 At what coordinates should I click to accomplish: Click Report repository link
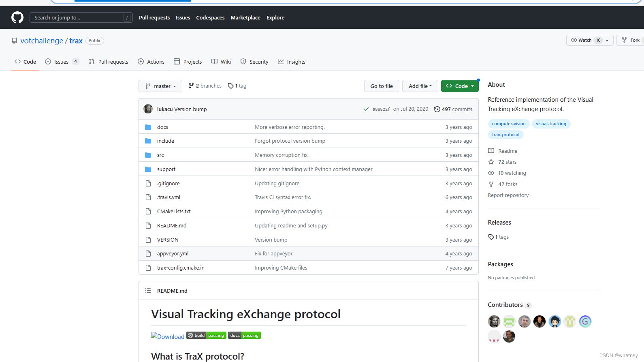pos(508,195)
